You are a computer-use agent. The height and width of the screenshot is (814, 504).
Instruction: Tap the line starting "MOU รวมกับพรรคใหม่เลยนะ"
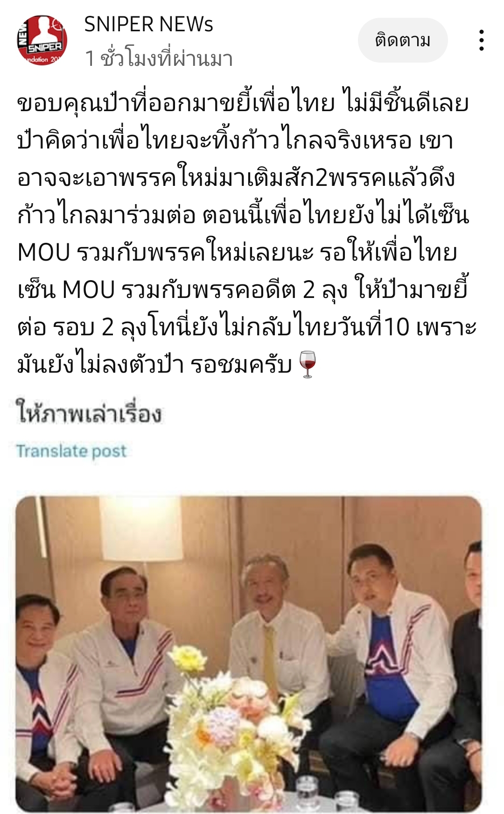[237, 253]
